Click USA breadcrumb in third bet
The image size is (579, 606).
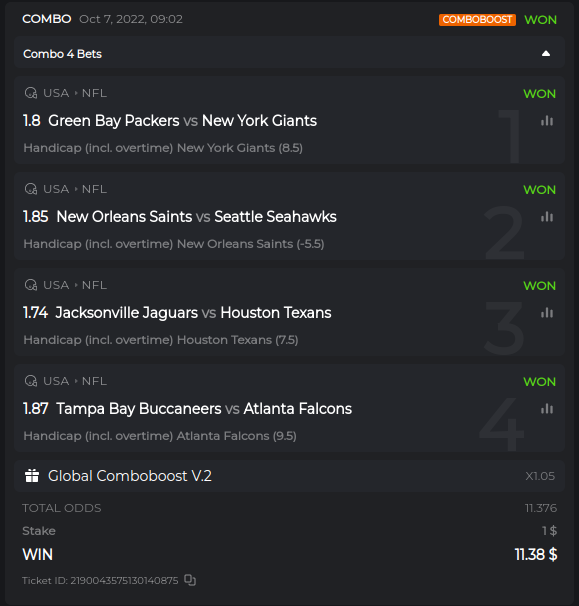click(56, 285)
